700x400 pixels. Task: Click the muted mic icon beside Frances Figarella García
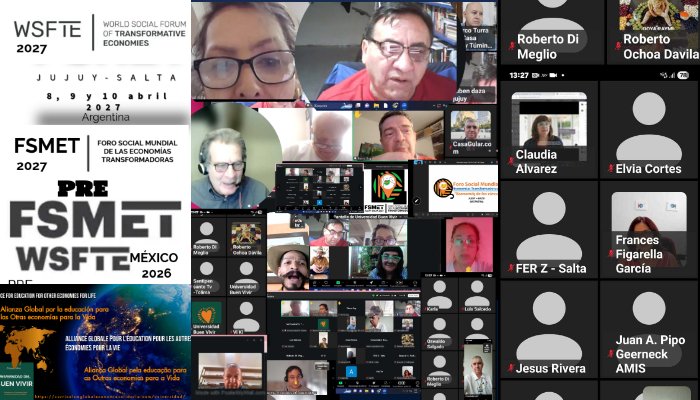pyautogui.click(x=611, y=254)
